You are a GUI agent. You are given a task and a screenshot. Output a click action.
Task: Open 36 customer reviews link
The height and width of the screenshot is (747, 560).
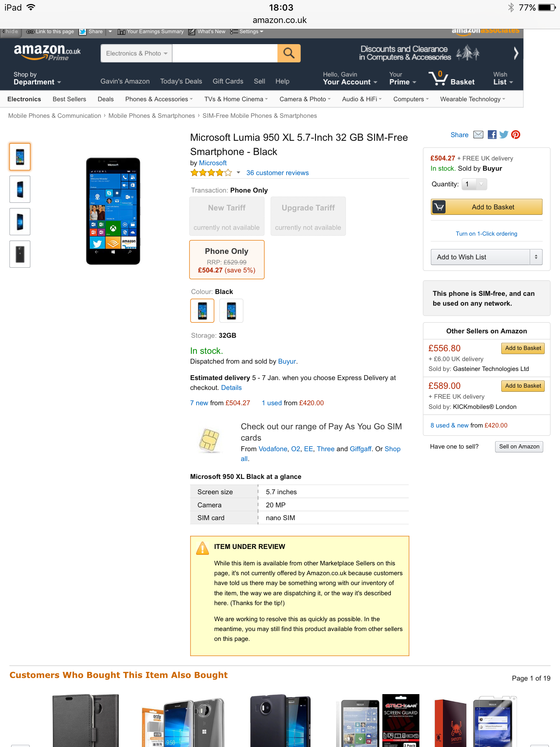(277, 173)
